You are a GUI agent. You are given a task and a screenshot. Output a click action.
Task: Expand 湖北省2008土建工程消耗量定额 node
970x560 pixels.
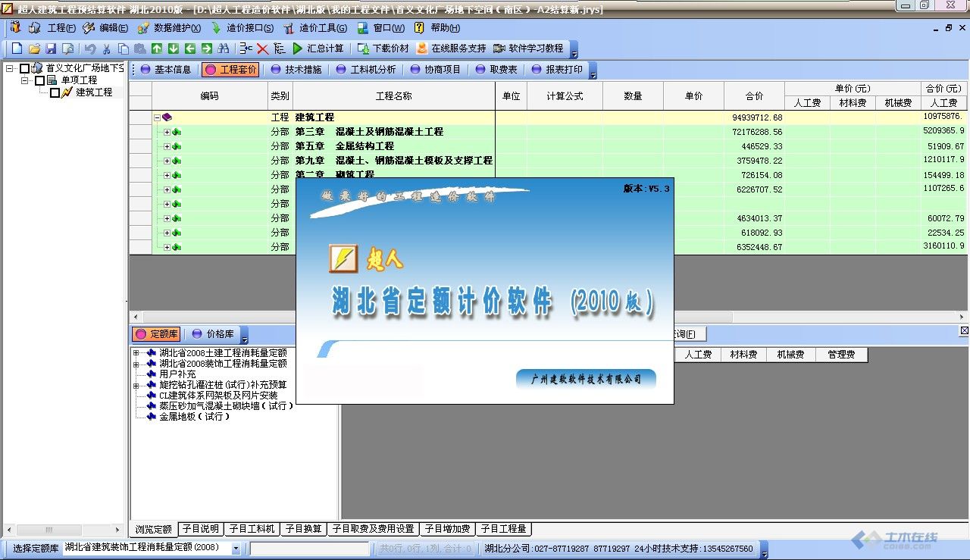[x=136, y=353]
